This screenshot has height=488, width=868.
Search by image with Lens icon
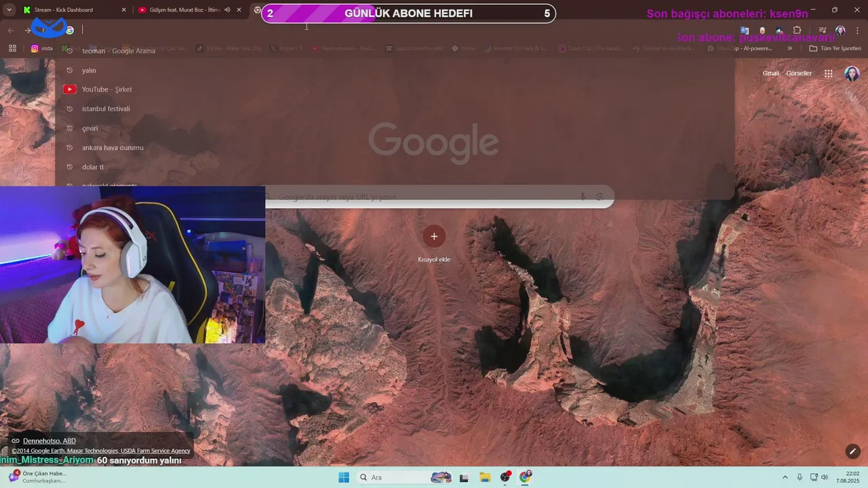tap(599, 197)
